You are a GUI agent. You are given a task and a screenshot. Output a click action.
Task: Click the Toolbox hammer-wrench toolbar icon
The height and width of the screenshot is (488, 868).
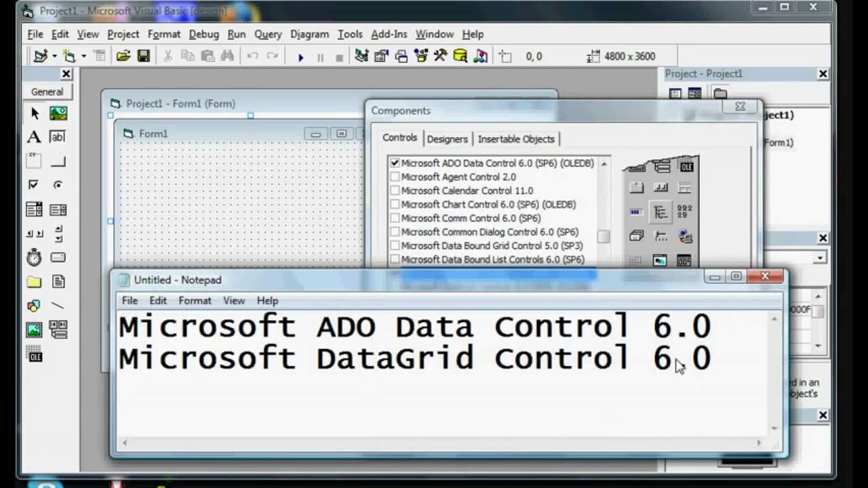pyautogui.click(x=441, y=56)
